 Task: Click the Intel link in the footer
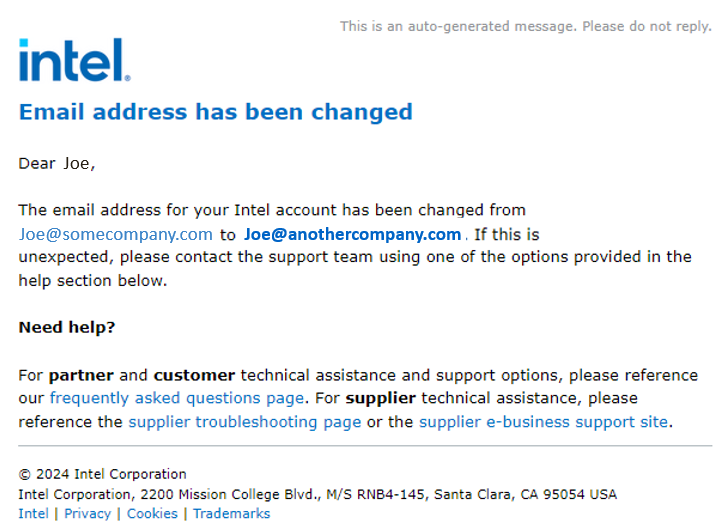(33, 514)
